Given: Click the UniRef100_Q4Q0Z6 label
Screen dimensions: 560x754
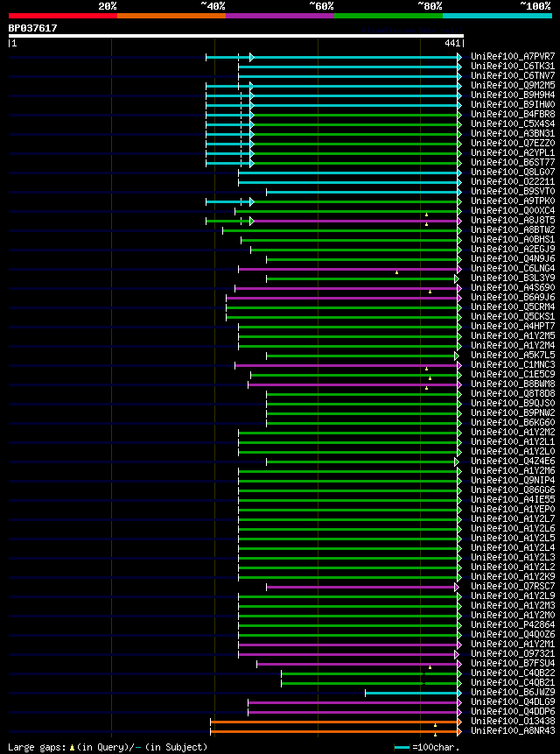Looking at the screenshot, I should coord(513,634).
